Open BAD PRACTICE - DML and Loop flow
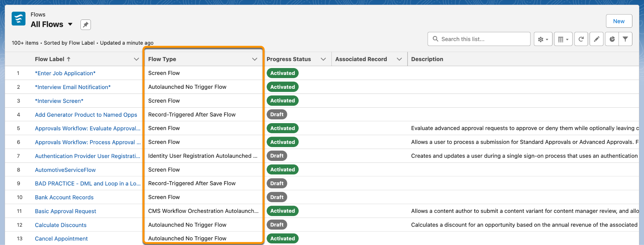The height and width of the screenshot is (245, 644). click(x=88, y=183)
